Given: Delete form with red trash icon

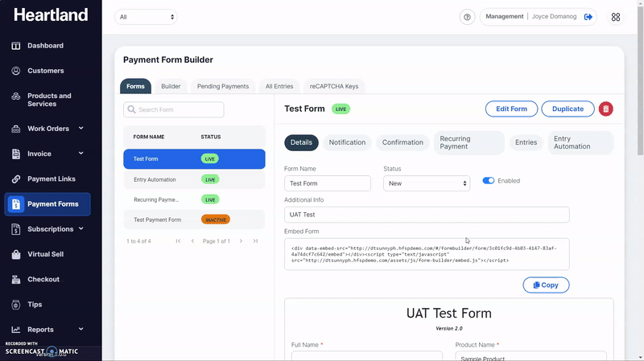Looking at the screenshot, I should coord(606,109).
